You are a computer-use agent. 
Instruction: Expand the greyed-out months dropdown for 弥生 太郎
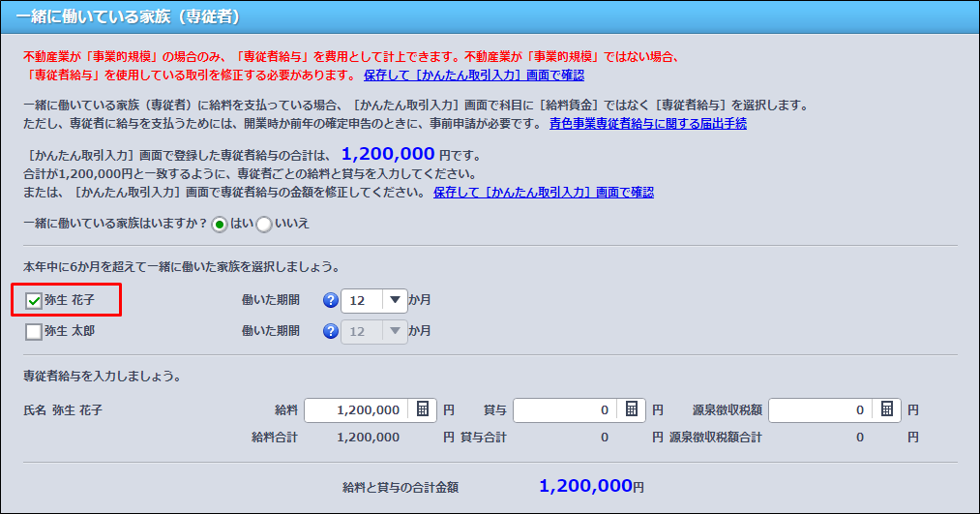(394, 331)
